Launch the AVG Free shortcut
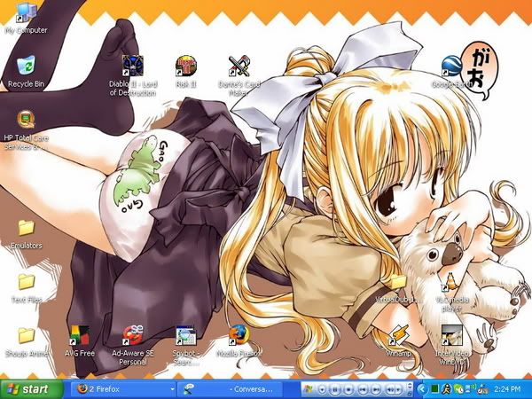This screenshot has height=399, width=532. coord(80,341)
